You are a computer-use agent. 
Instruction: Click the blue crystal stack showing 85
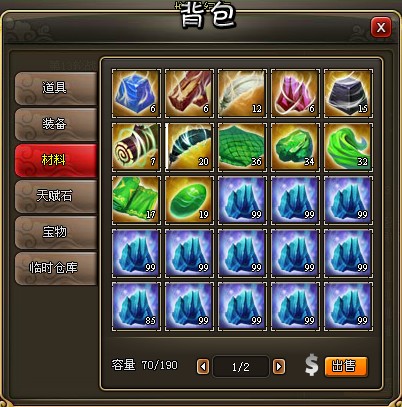(136, 306)
